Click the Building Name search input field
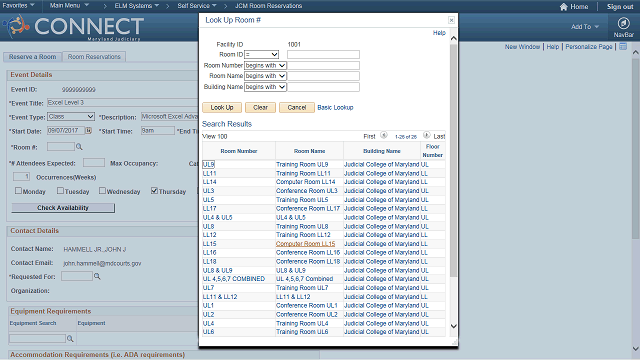The height and width of the screenshot is (360, 640). click(323, 87)
